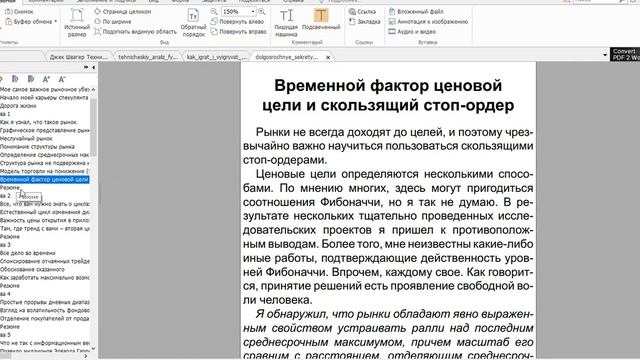Viewport: 640px width, 360px height.
Task: Click the first purple bookmark-tree icon
Action: point(15,79)
